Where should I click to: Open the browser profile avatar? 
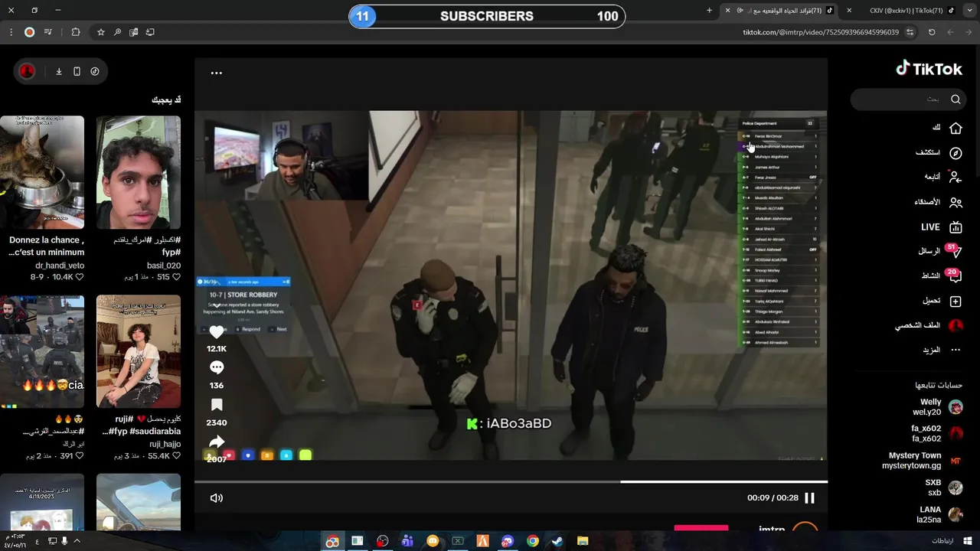click(29, 32)
